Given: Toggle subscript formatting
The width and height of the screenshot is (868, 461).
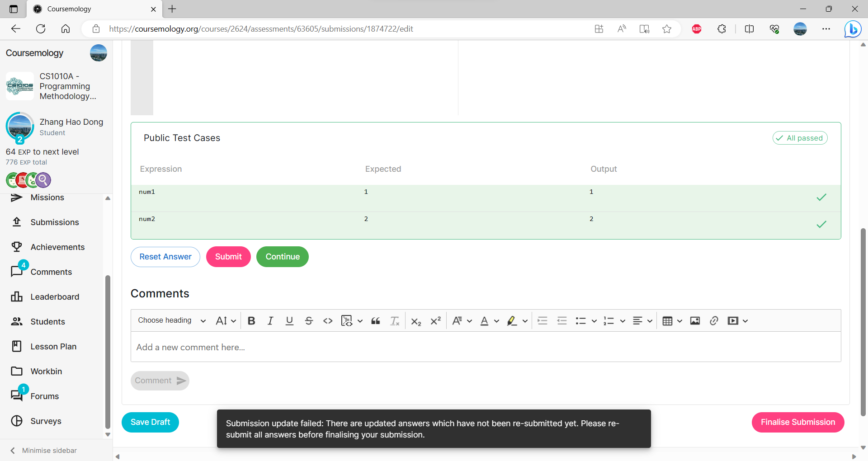Looking at the screenshot, I should [416, 321].
